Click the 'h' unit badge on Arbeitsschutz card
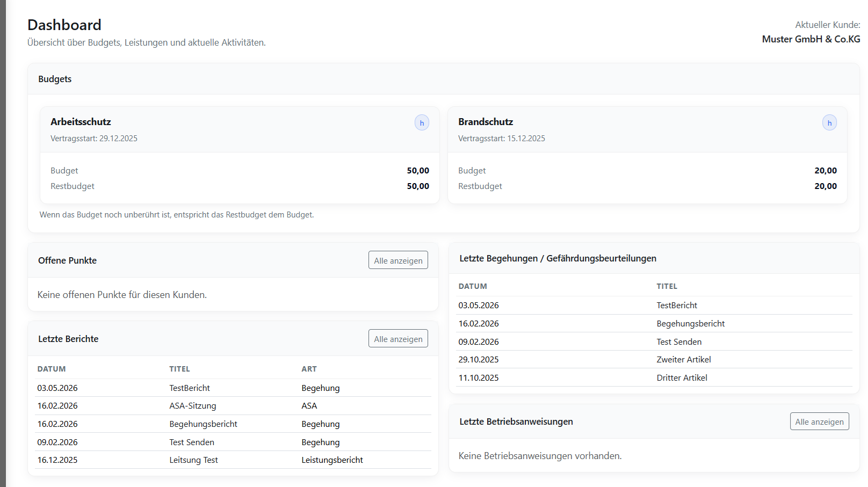Viewport: 868px width, 487px height. pyautogui.click(x=422, y=123)
